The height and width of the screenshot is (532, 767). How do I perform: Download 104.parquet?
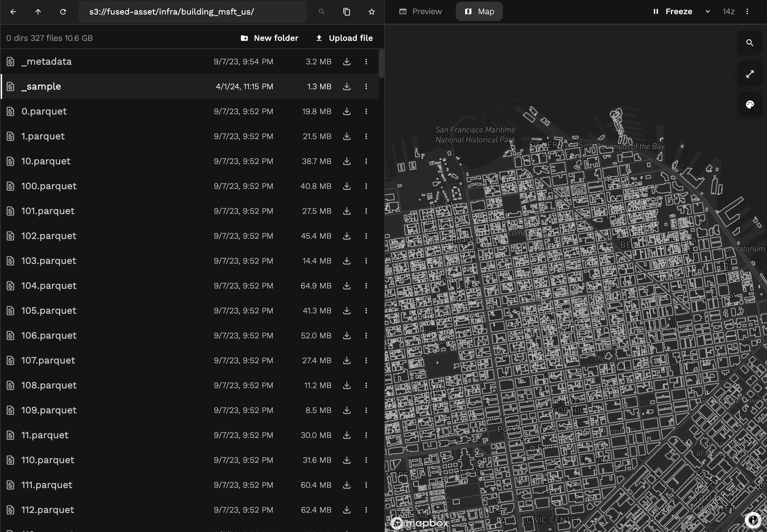(x=347, y=286)
